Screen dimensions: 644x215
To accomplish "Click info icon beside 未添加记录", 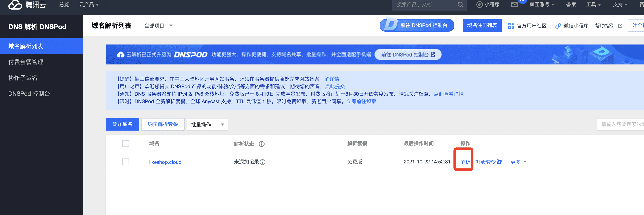I will (263, 162).
